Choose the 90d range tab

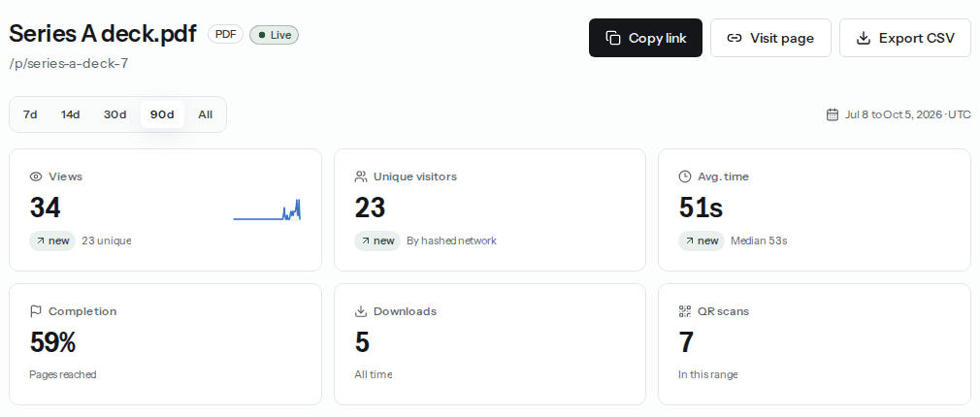point(162,114)
